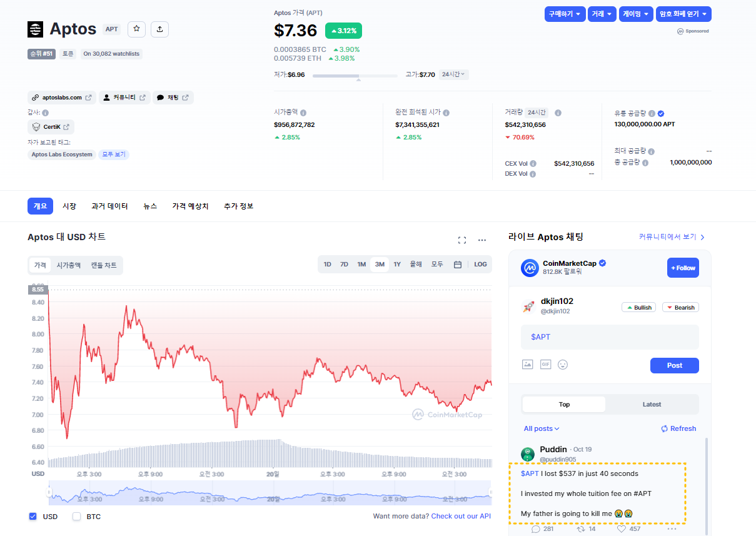756x536 pixels.
Task: Select the 가격 예상치 tab
Action: pos(190,206)
